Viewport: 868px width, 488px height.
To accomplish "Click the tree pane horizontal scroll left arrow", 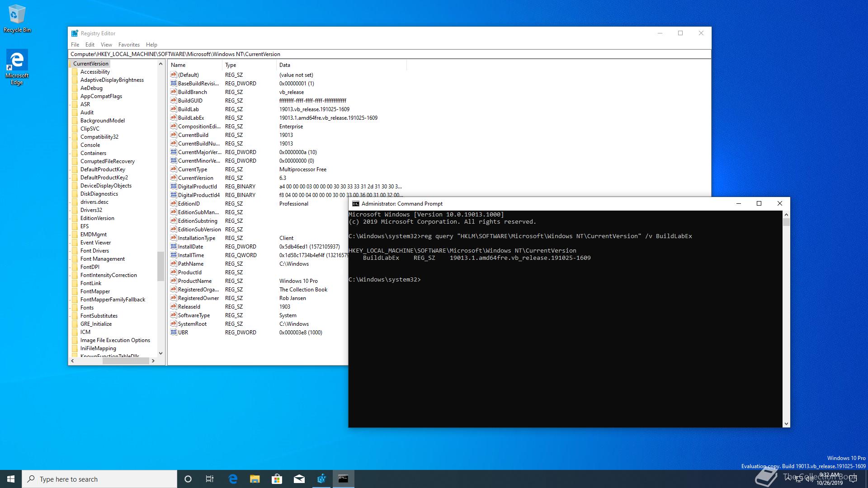I will coord(72,361).
